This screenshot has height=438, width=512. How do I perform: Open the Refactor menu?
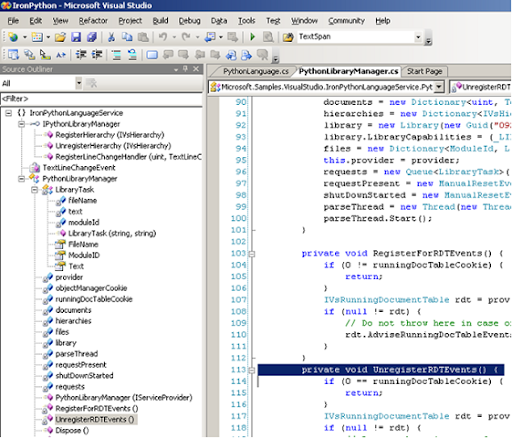coord(93,21)
